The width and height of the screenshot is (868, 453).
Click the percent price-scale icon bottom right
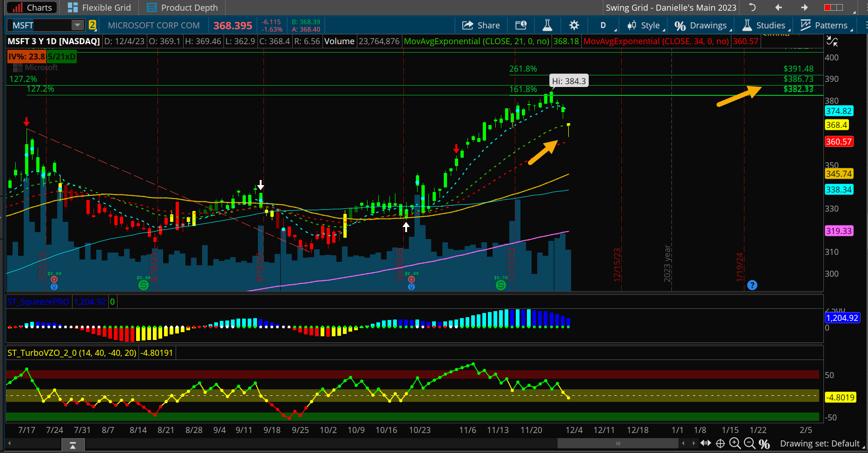[x=764, y=444]
